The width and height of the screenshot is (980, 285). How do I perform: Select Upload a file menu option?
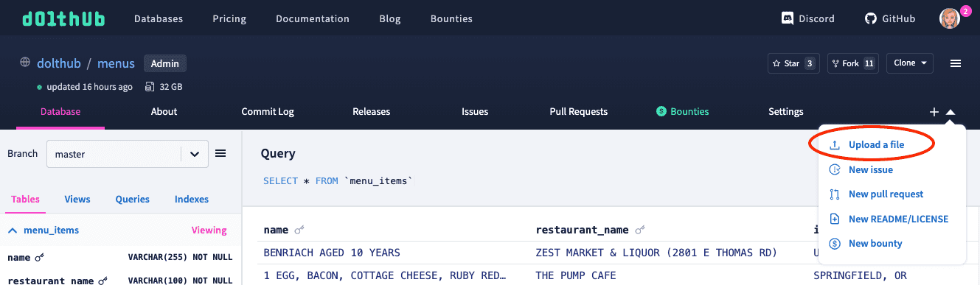(x=876, y=145)
